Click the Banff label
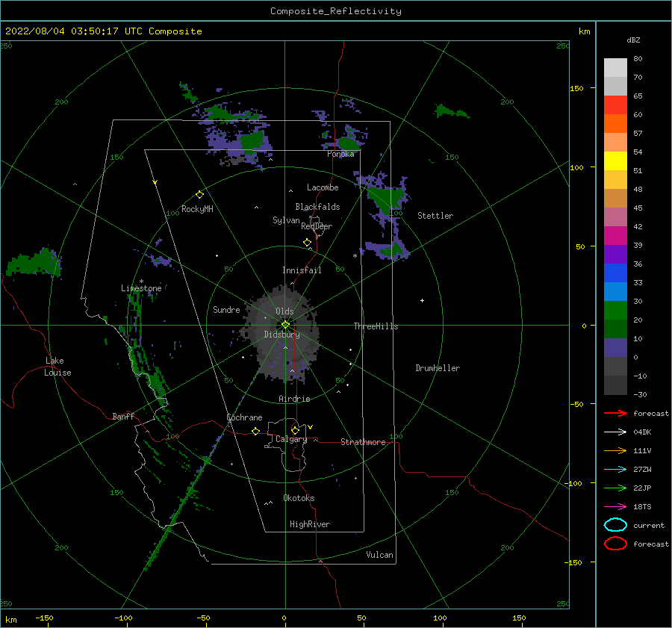Viewport: 672px width, 628px height. click(x=123, y=416)
